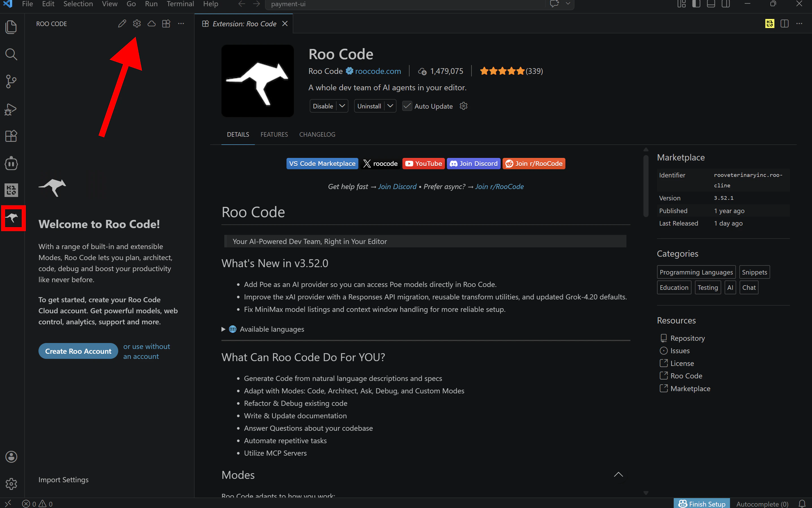Viewport: 812px width, 508px height.
Task: Toggle the bottom Panel visibility
Action: pyautogui.click(x=711, y=4)
